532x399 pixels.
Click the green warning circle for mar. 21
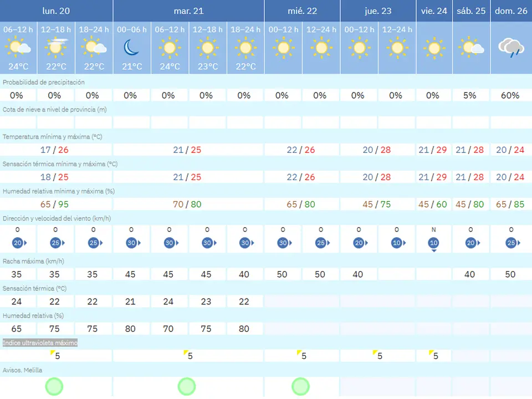[187, 386]
